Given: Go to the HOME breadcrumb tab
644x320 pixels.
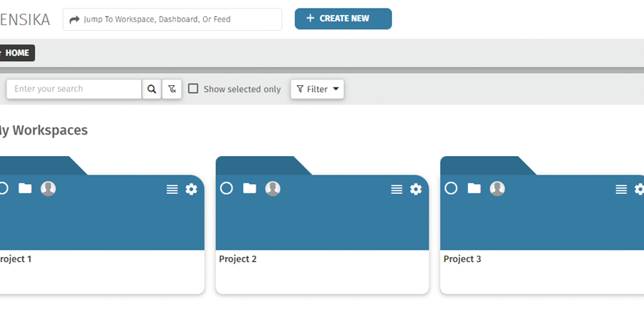Looking at the screenshot, I should [x=16, y=53].
